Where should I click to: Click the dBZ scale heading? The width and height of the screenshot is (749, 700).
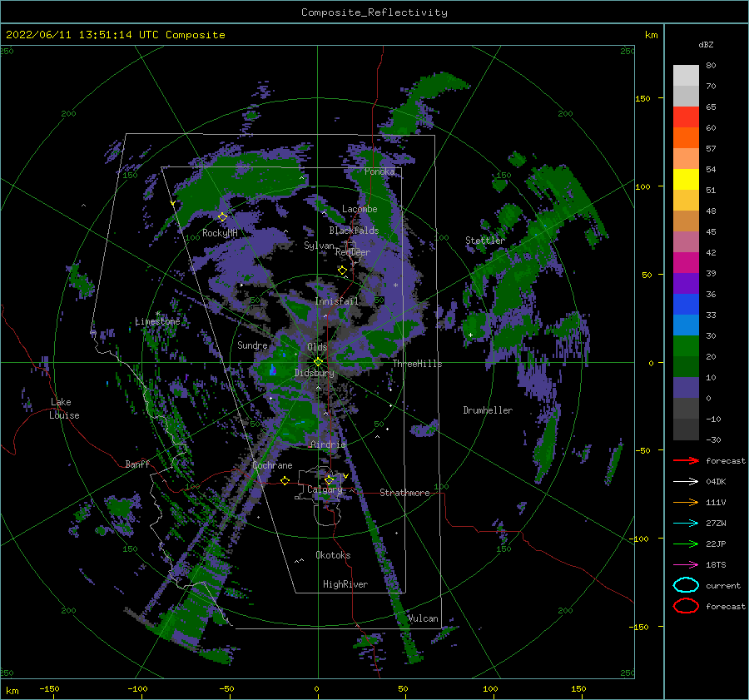point(706,44)
